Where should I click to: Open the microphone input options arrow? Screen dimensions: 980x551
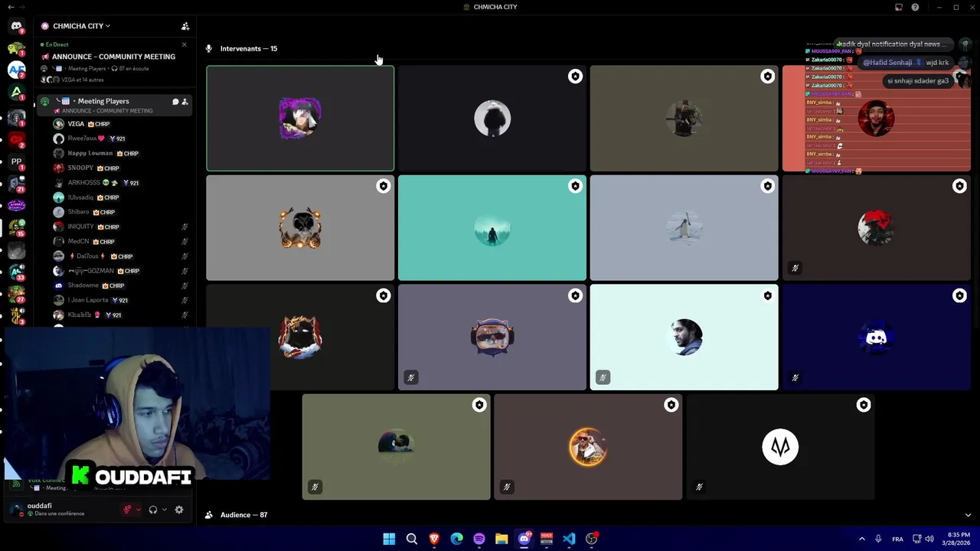(138, 510)
